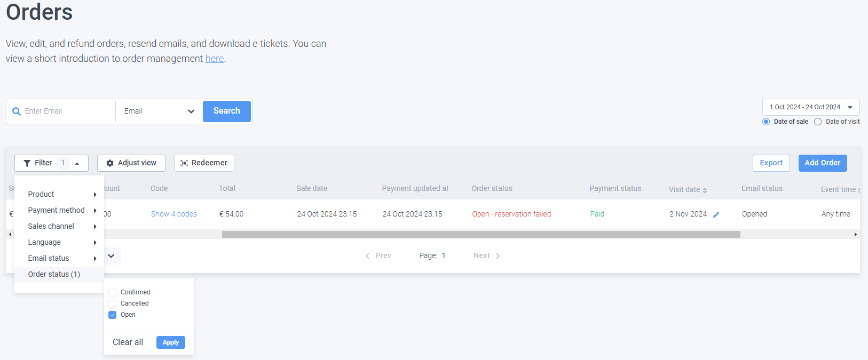This screenshot has height=360, width=868.
Task: Click the barcode scan icon on Redeemer
Action: pyautogui.click(x=184, y=163)
